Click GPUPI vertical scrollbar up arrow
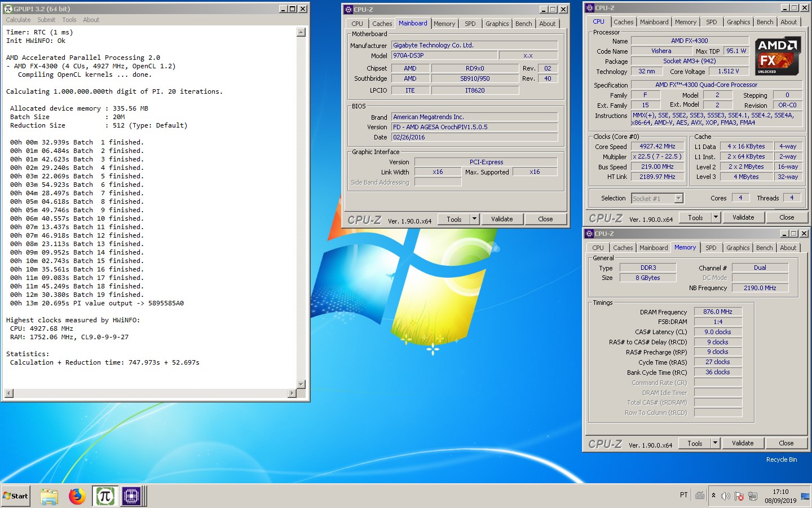 (x=301, y=32)
